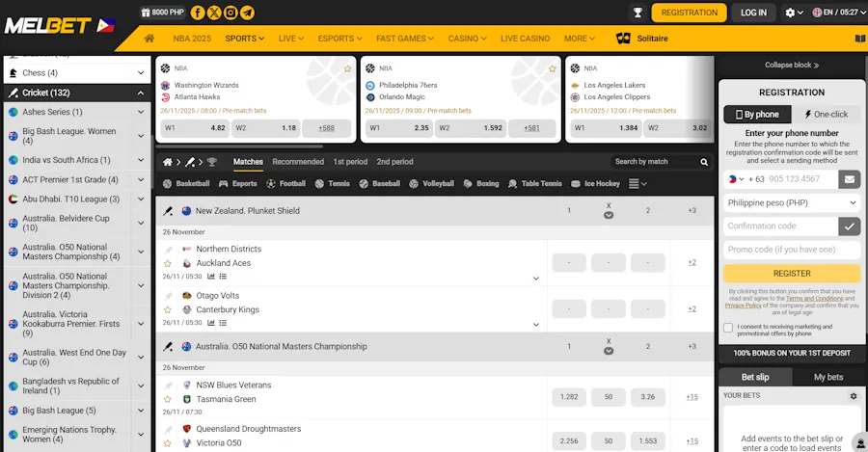Switch to 1st period tab

click(350, 162)
